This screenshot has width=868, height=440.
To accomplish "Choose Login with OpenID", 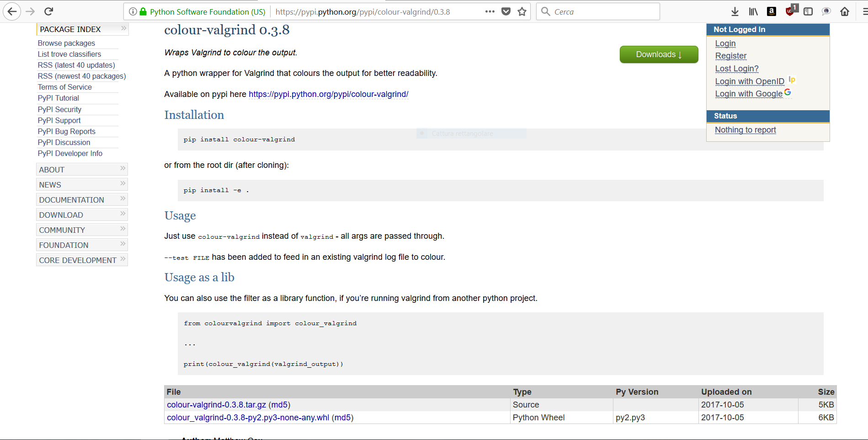I will [750, 81].
